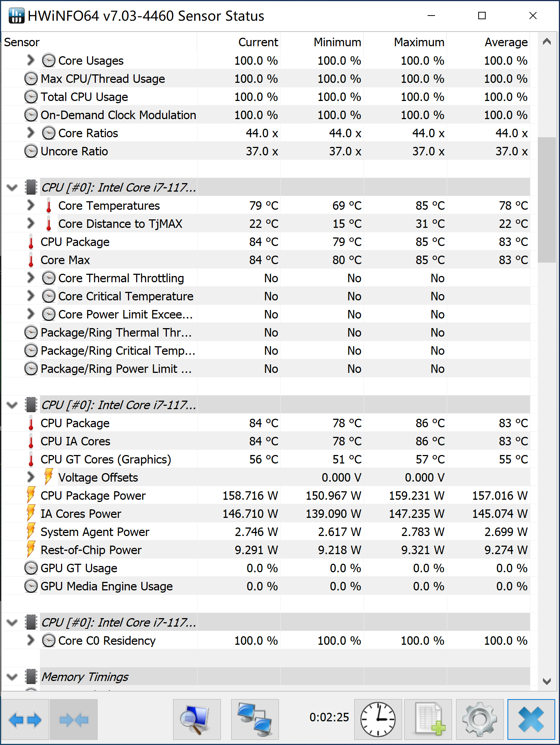560x745 pixels.
Task: Click the scrollbar down arrow
Action: click(547, 681)
